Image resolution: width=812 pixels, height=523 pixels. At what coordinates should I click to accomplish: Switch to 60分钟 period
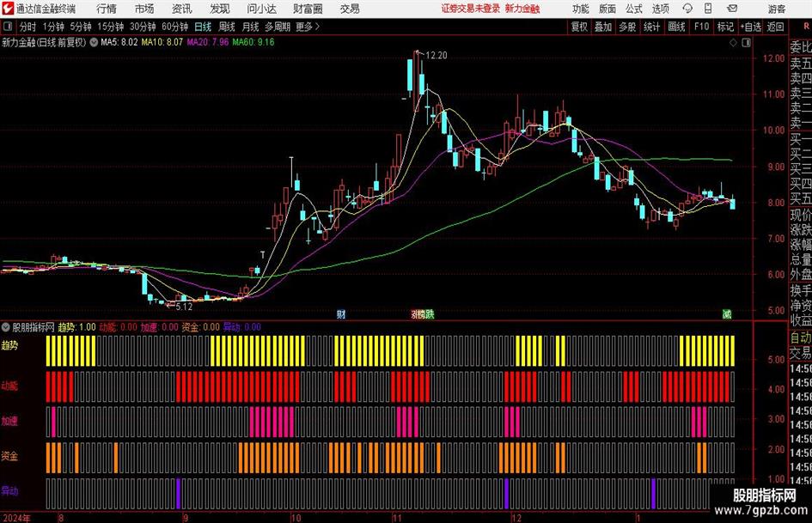point(175,27)
